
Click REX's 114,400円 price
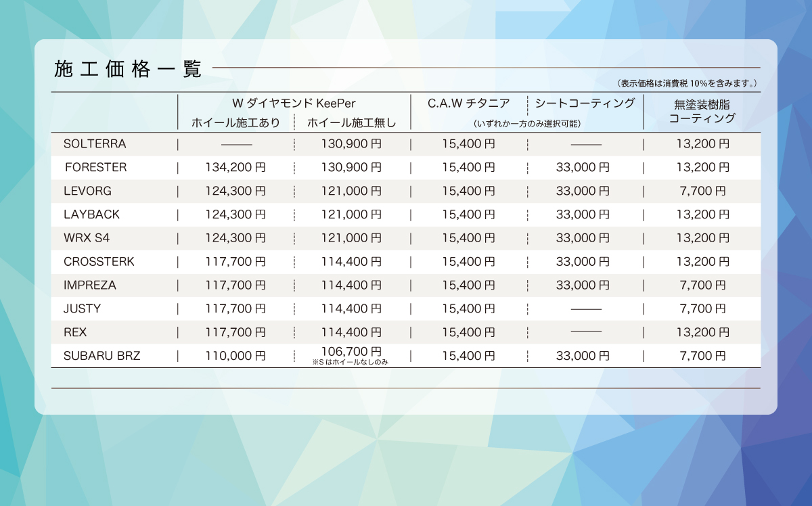tap(351, 332)
